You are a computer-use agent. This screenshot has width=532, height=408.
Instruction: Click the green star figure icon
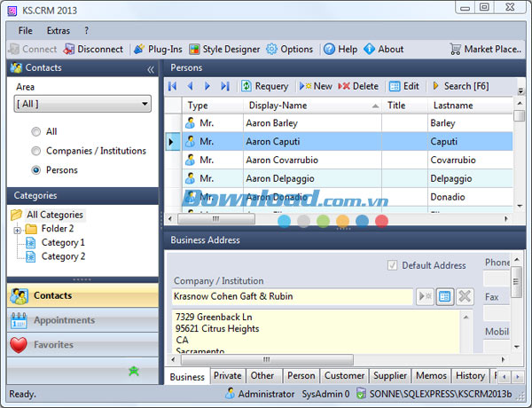pos(134,371)
